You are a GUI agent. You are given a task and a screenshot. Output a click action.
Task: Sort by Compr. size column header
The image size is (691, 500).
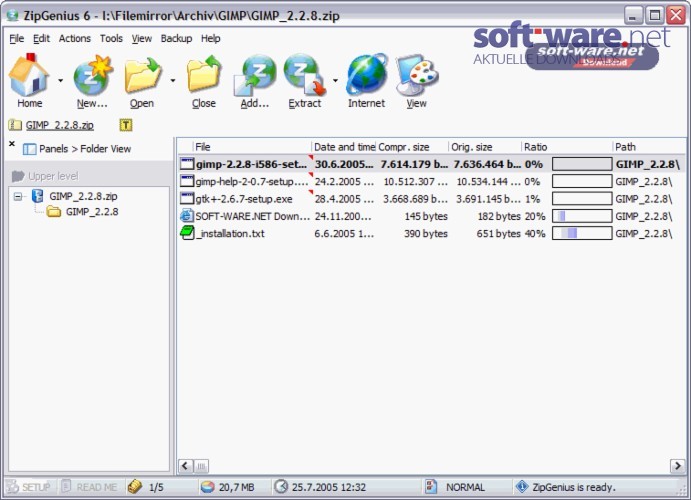coord(412,147)
